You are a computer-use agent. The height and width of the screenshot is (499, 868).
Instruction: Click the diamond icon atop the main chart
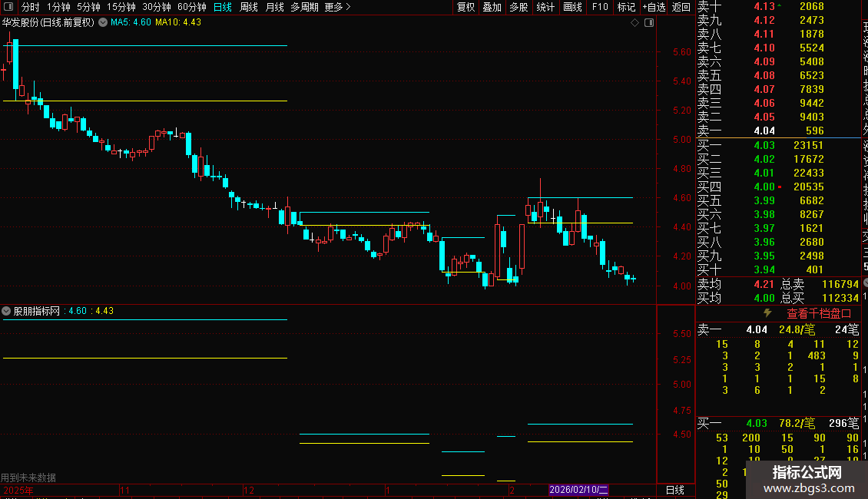click(x=635, y=23)
